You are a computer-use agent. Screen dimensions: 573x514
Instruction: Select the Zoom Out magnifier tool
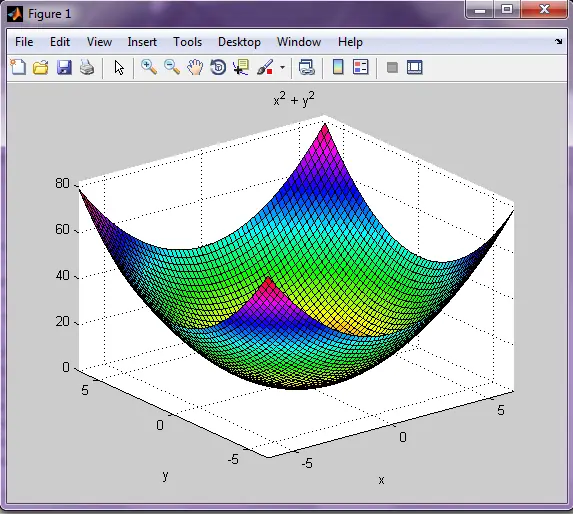tap(172, 67)
